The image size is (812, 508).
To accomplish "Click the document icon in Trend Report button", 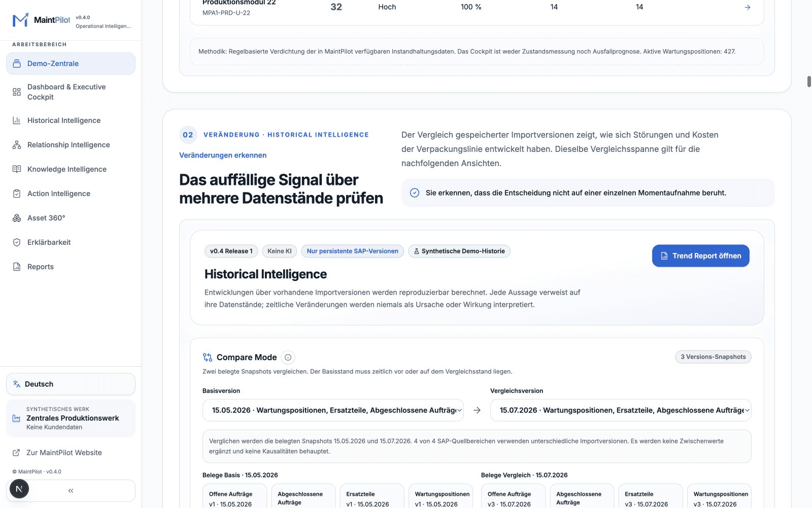I will tap(664, 256).
